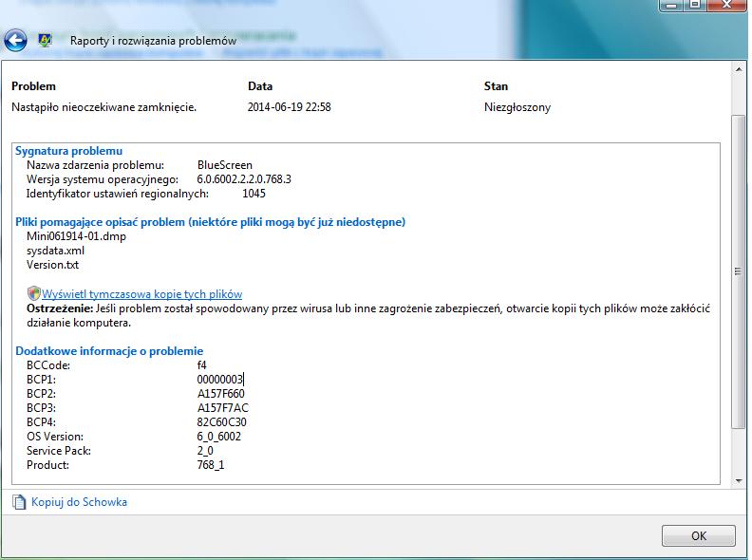Click the scrollbar down arrow
The width and height of the screenshot is (752, 560).
pos(739,481)
